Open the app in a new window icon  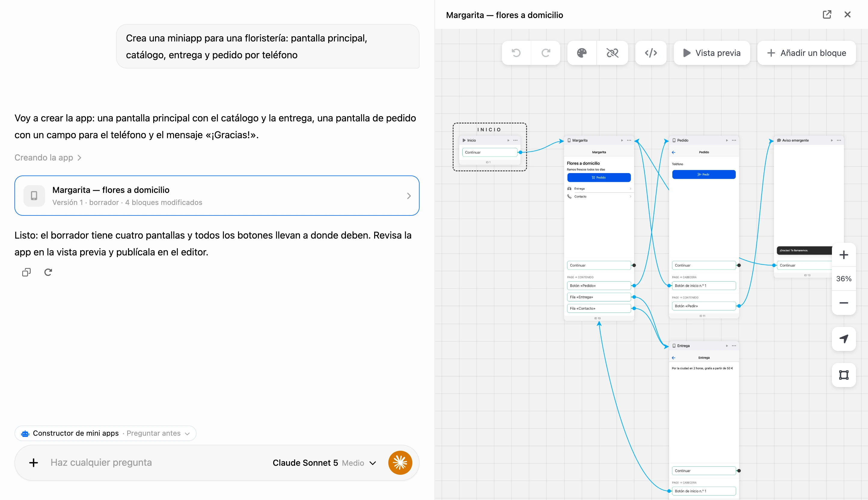tap(827, 14)
